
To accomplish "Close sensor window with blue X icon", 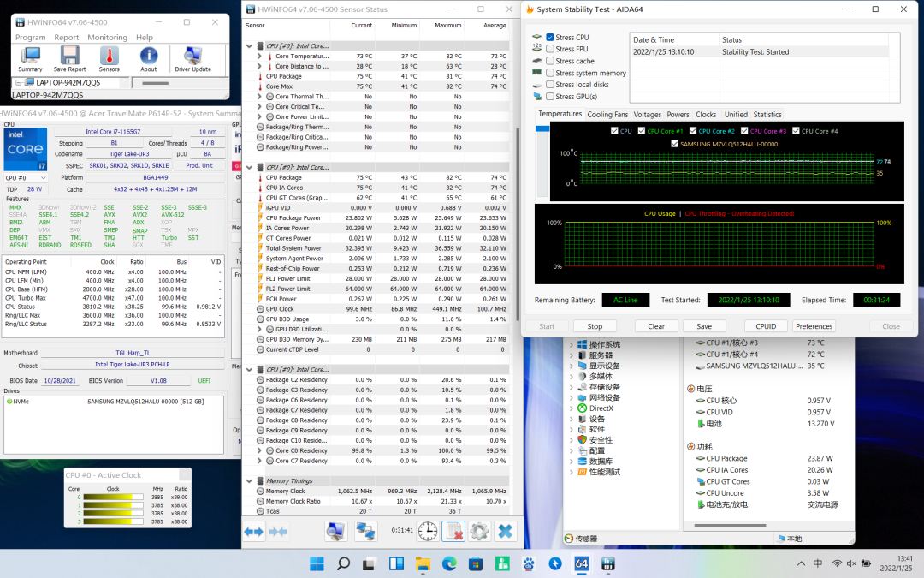I will (505, 532).
